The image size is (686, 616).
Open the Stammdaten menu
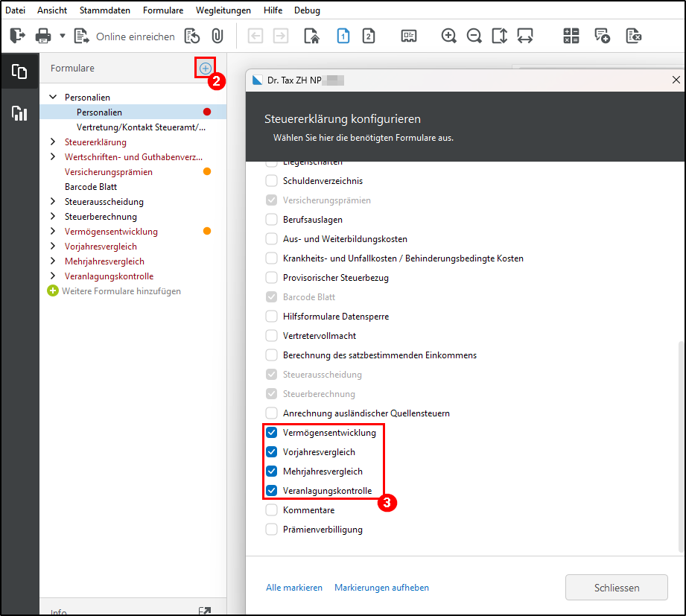click(104, 10)
